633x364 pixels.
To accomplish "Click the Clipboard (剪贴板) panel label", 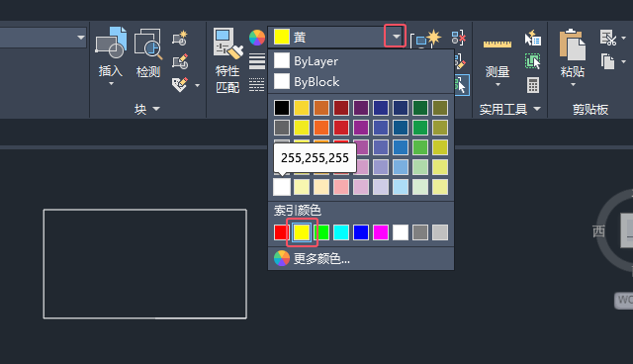I will click(590, 109).
